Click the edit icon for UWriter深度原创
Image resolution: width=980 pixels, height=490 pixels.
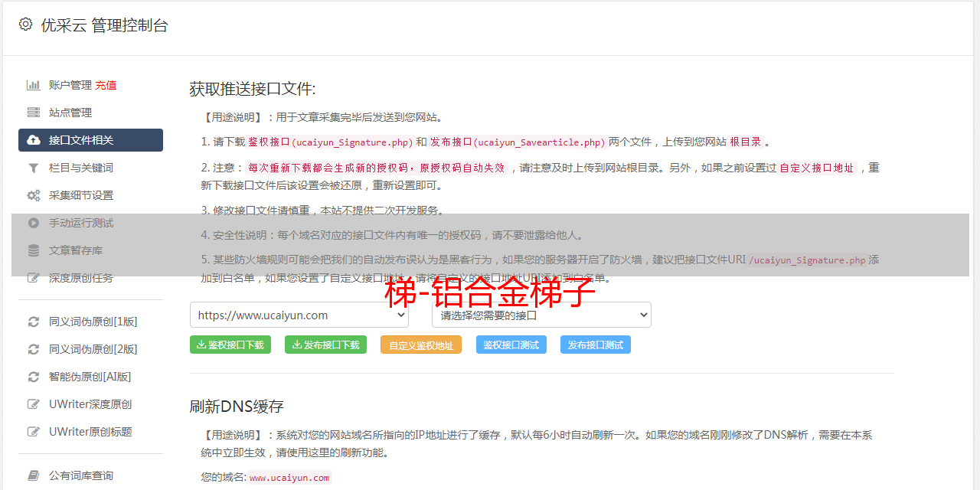click(34, 404)
